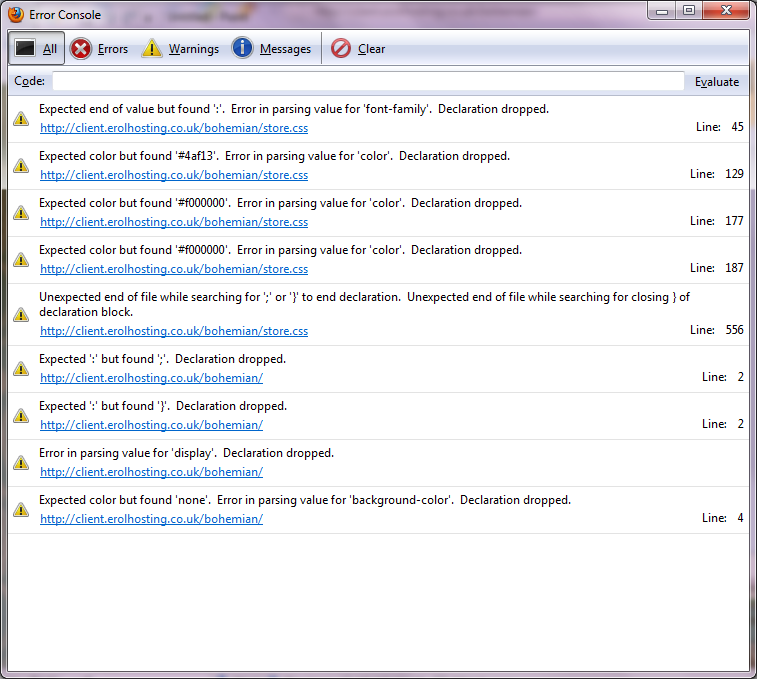Screen dimensions: 757x679
Task: Filter console to Messages only
Action: [x=271, y=48]
